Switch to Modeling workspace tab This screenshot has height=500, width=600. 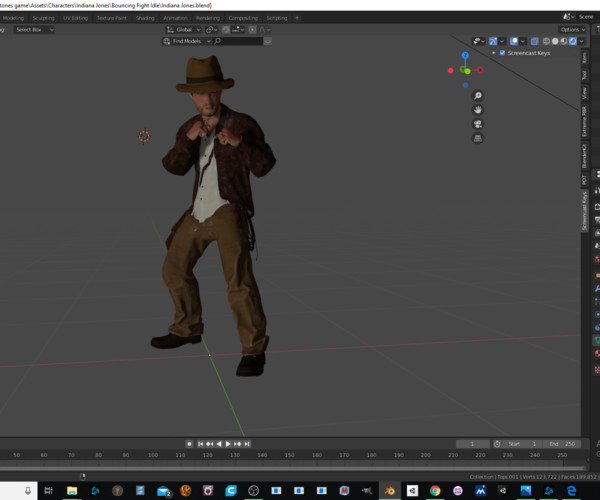coord(13,18)
